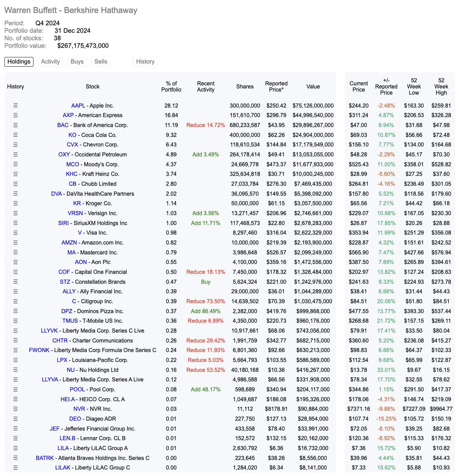Screen dimensions: 459x476
Task: Open history icon for Dominos Pizza row
Action: (x=15, y=311)
